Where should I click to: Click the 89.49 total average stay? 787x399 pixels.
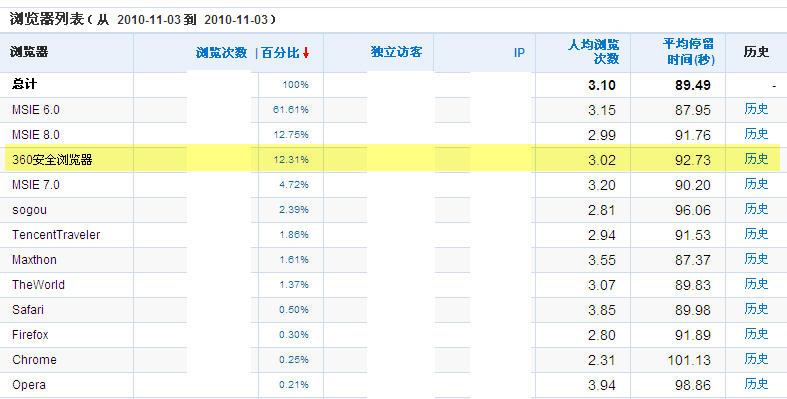(692, 85)
